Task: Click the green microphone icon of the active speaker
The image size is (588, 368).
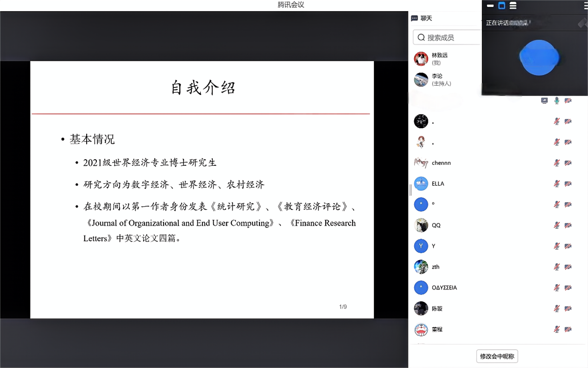Action: click(x=556, y=100)
